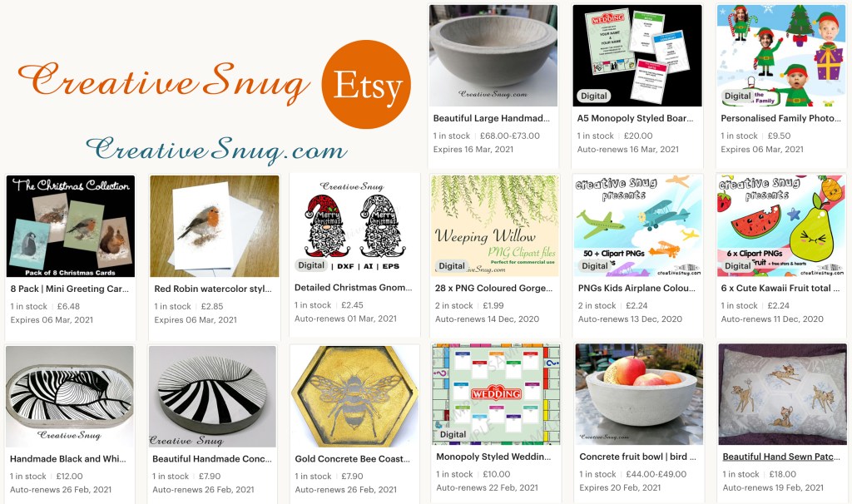Click Digital badge on Monopoly Wedding listing
The height and width of the screenshot is (504, 852).
tap(453, 434)
